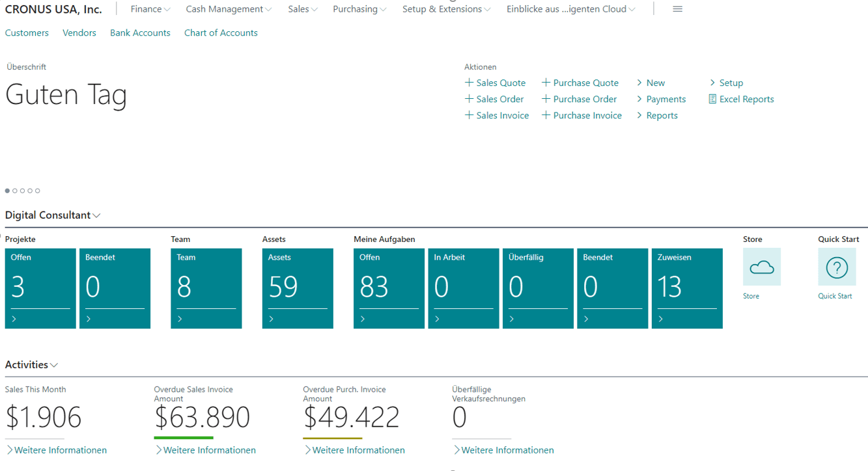This screenshot has height=471, width=868.
Task: Open the Quick Start question mark tile
Action: click(837, 267)
